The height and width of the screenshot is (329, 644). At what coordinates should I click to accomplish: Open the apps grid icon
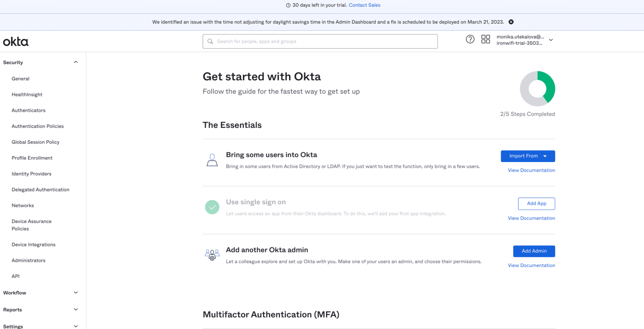485,39
